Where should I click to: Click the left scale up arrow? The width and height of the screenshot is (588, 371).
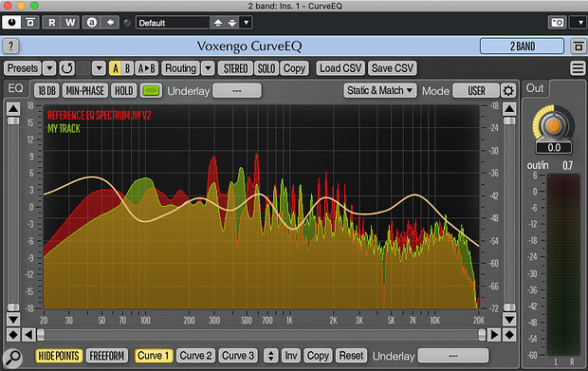13,109
